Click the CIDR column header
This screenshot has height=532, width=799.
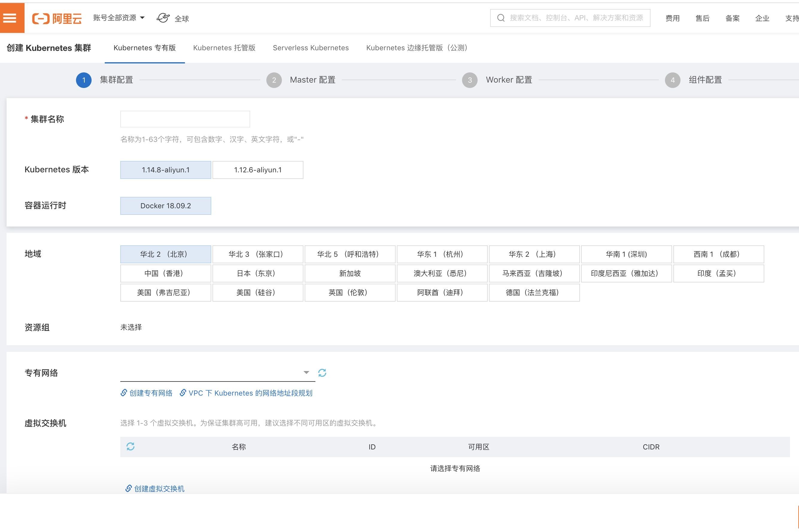point(651,447)
